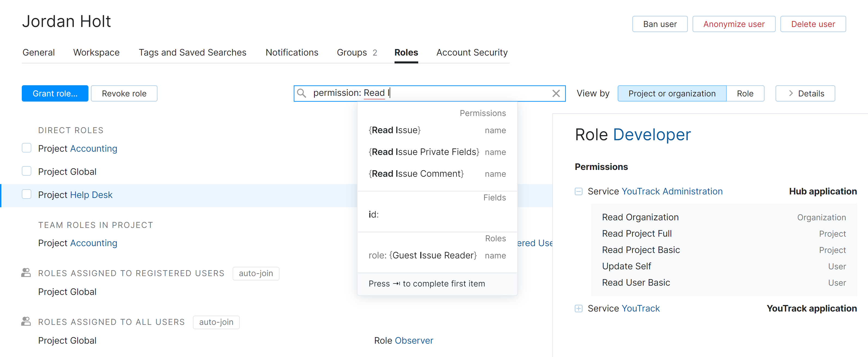Expand the YouTrack service permissions
Image resolution: width=868 pixels, height=357 pixels.
point(578,309)
